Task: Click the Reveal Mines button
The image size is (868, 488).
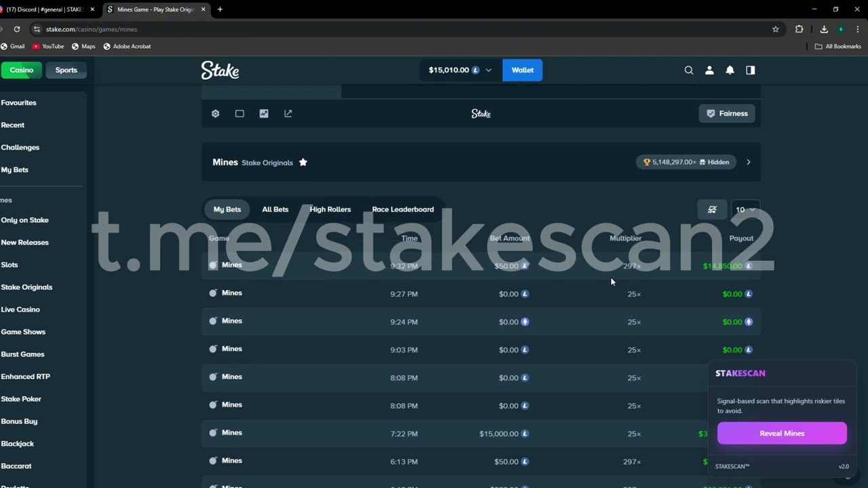Action: pyautogui.click(x=782, y=433)
